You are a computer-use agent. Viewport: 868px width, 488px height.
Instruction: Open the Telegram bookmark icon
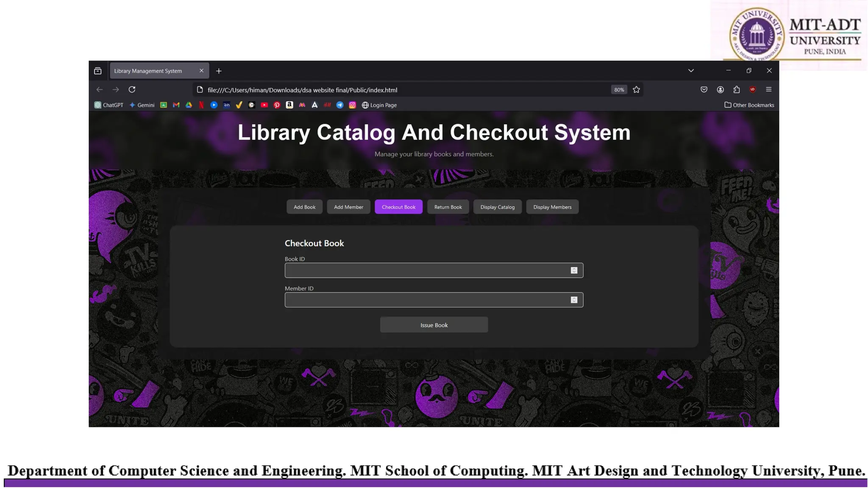(340, 105)
